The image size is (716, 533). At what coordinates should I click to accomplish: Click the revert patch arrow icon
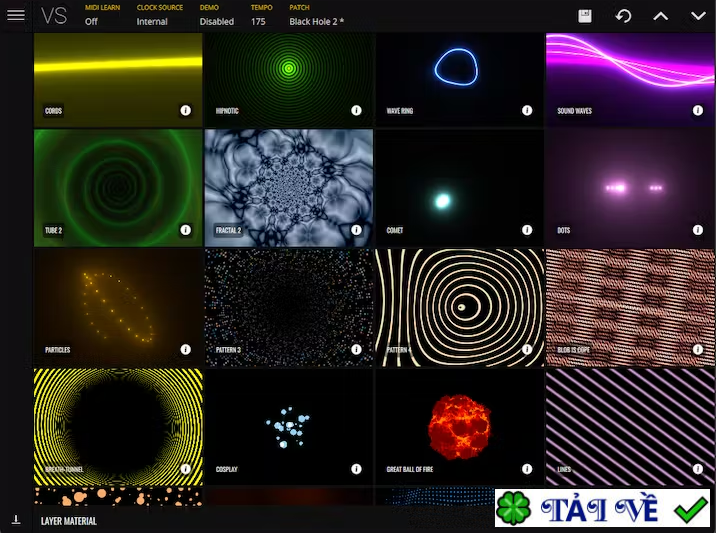point(623,16)
